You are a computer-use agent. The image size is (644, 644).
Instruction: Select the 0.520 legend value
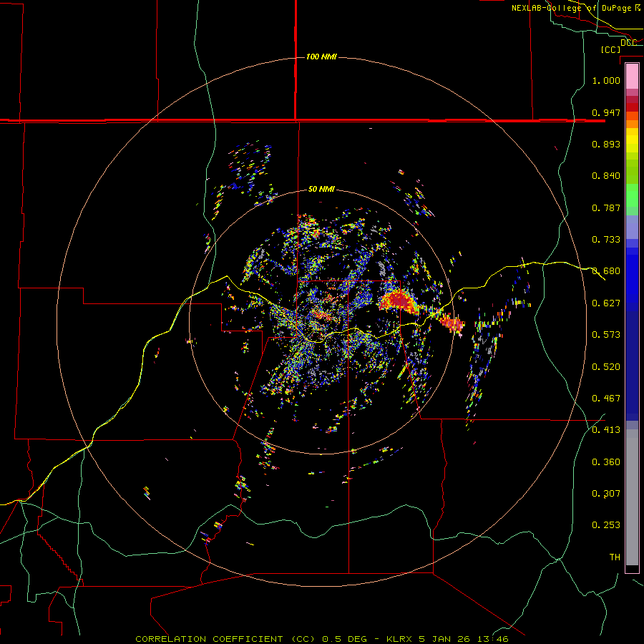[606, 367]
